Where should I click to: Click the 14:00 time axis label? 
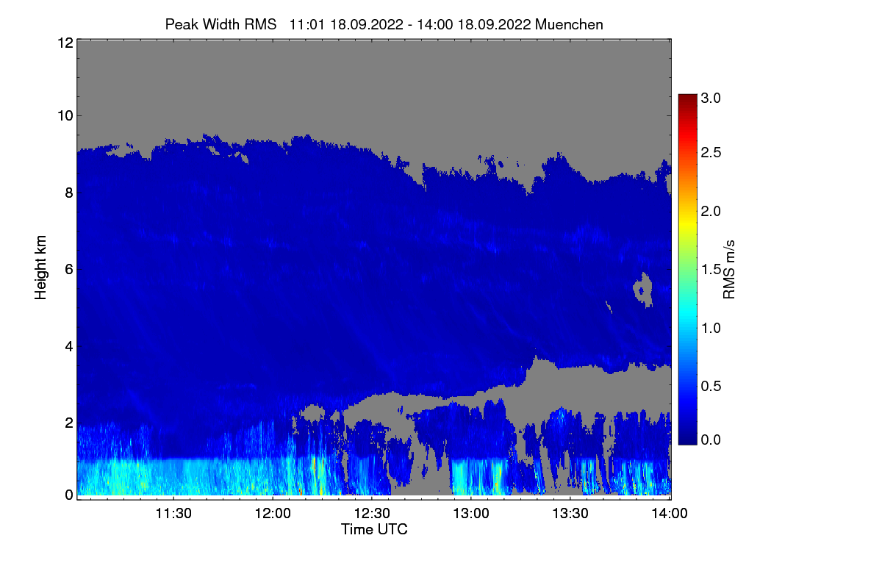(670, 514)
